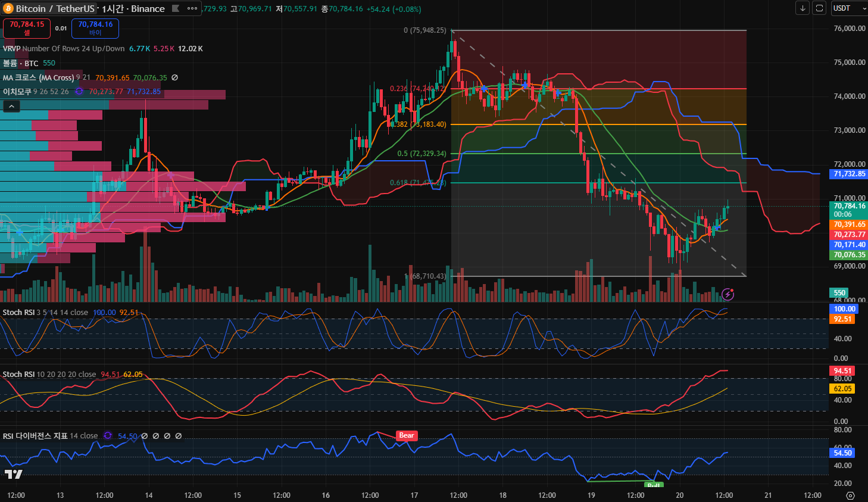The height and width of the screenshot is (502, 868).
Task: Select the MA Cross indicator legend
Action: (38, 77)
